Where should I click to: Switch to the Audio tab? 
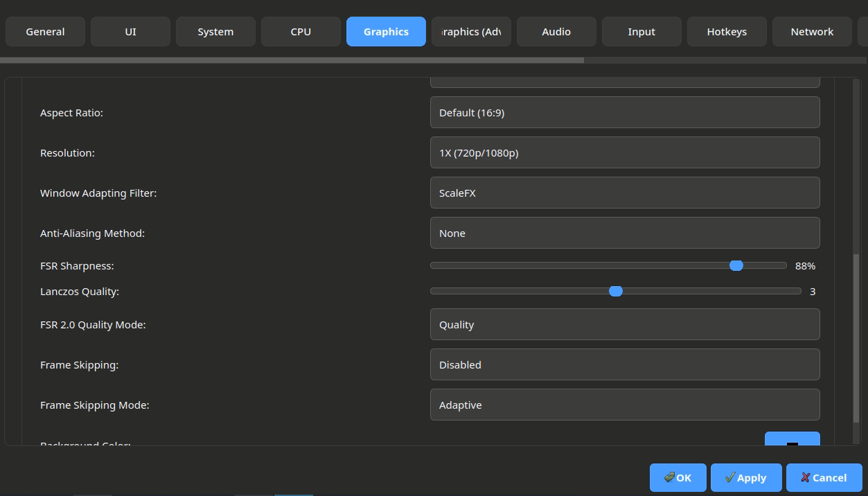click(x=556, y=32)
